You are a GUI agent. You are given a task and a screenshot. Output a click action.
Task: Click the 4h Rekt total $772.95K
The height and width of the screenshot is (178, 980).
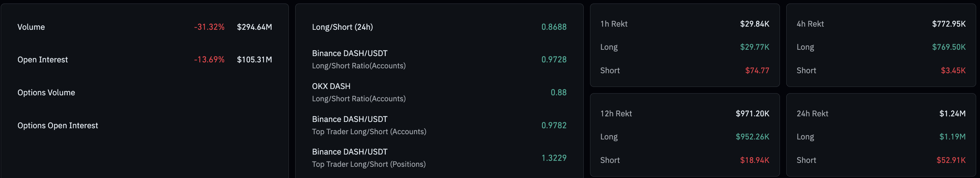click(x=948, y=24)
